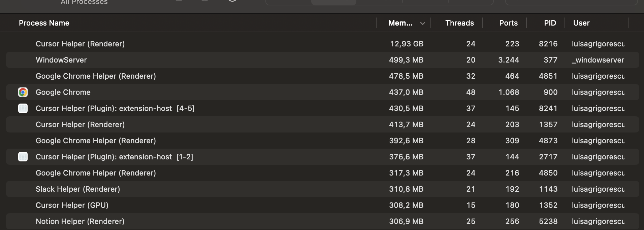The height and width of the screenshot is (230, 644).
Task: Sort processes by User column header
Action: (581, 23)
